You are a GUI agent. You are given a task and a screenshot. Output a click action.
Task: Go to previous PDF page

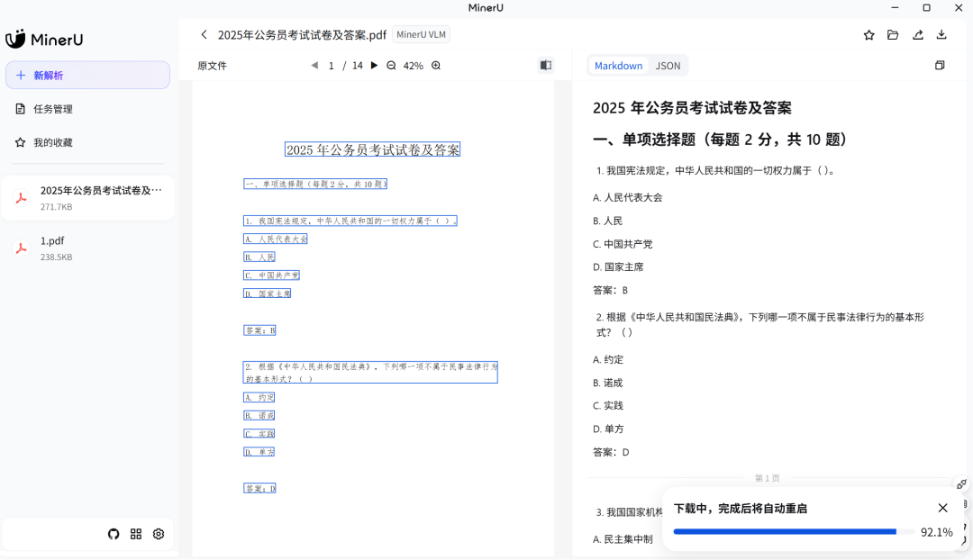point(314,66)
